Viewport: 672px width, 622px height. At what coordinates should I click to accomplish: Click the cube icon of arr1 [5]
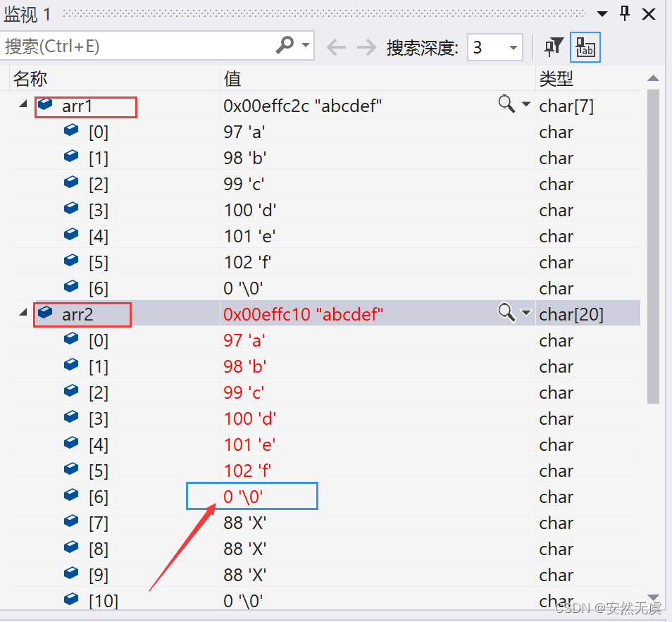(x=71, y=260)
